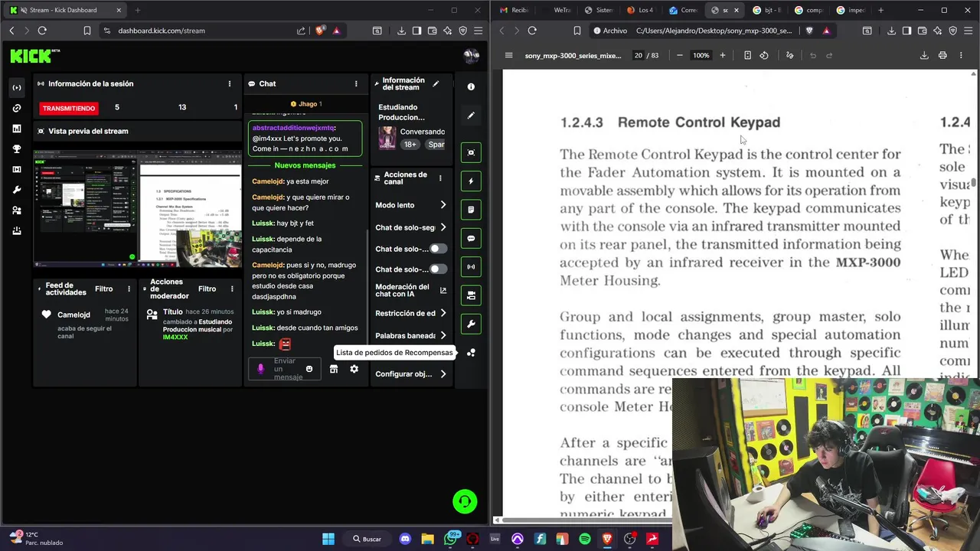Open the chat settings gear
980x551 pixels.
(354, 369)
